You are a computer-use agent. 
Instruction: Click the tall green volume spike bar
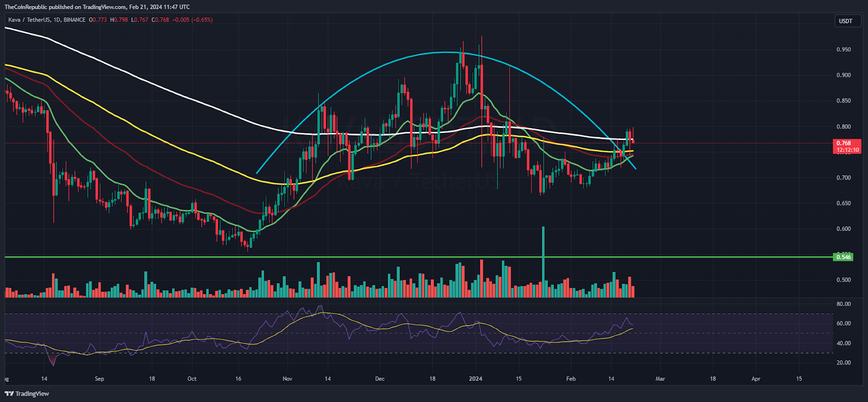pos(543,261)
